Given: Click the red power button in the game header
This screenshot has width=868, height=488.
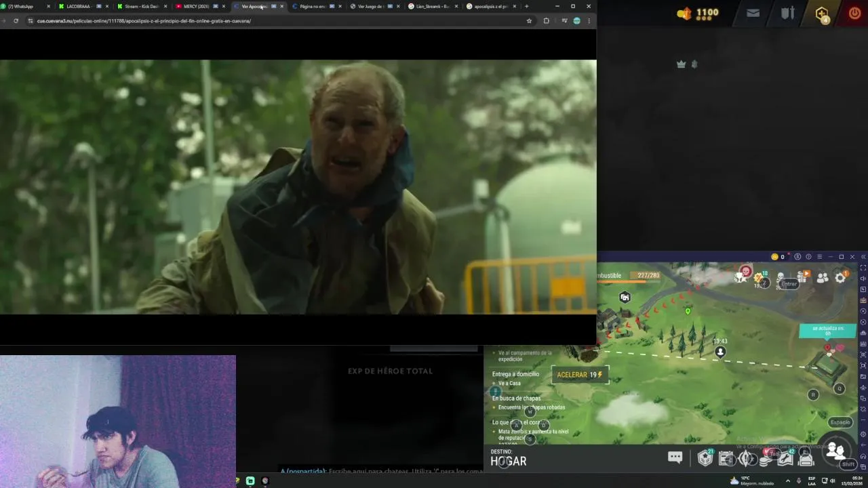Looking at the screenshot, I should [x=855, y=13].
